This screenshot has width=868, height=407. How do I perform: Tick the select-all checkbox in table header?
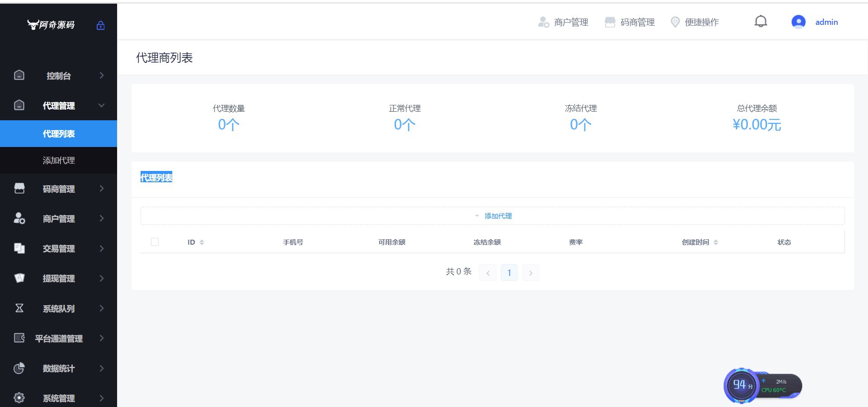click(x=155, y=242)
